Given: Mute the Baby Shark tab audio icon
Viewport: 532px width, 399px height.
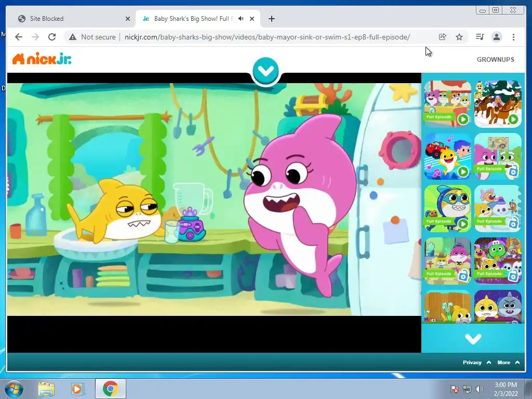Looking at the screenshot, I should click(x=241, y=19).
